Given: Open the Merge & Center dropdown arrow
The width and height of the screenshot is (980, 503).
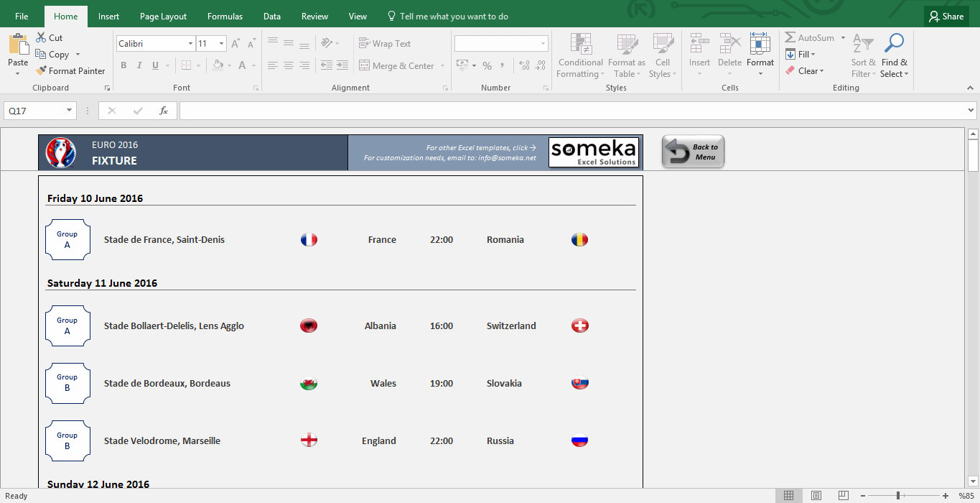Looking at the screenshot, I should point(442,66).
